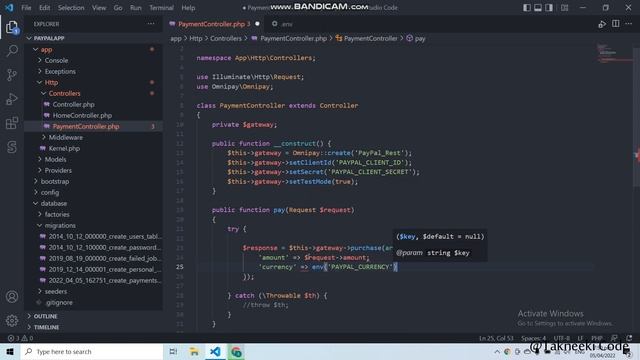The image size is (640, 360).
Task: Switch to .env editor tab
Action: click(x=282, y=24)
